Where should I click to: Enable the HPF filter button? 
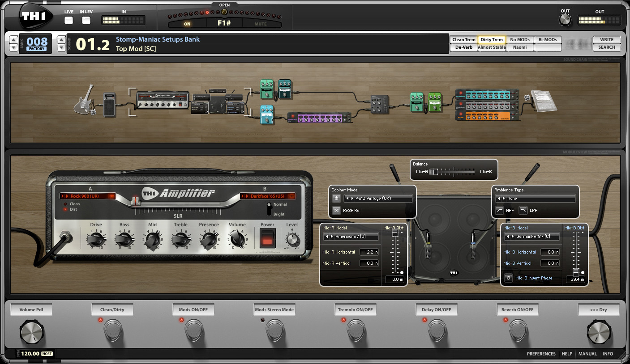(500, 210)
